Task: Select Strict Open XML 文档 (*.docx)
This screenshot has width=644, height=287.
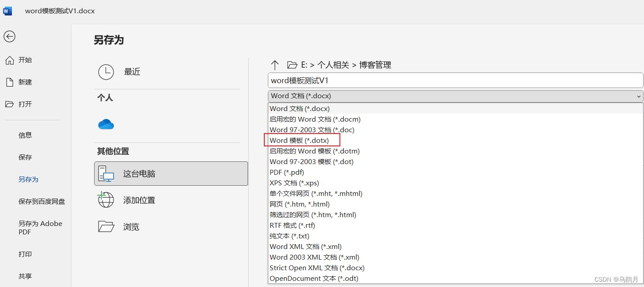Action: click(x=455, y=268)
